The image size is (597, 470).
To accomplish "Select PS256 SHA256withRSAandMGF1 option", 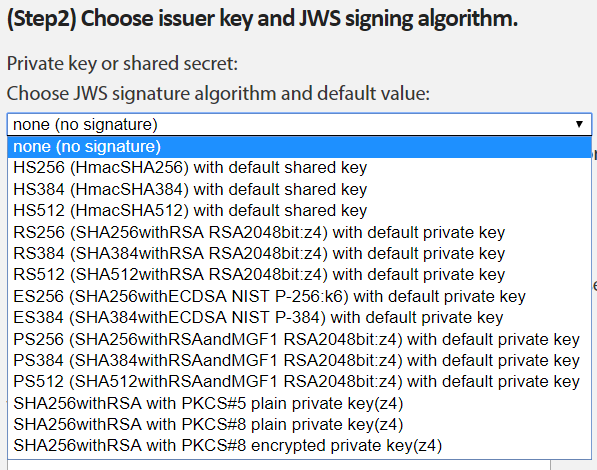I will (x=300, y=339).
